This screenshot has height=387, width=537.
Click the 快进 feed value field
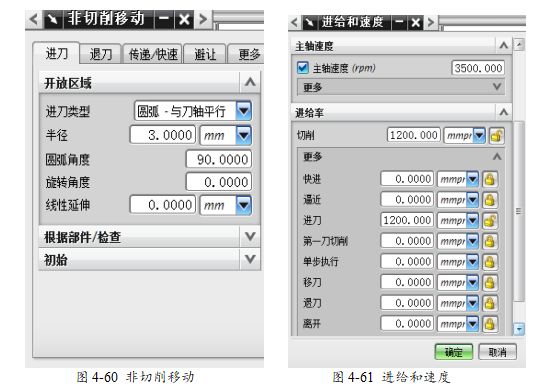[407, 179]
